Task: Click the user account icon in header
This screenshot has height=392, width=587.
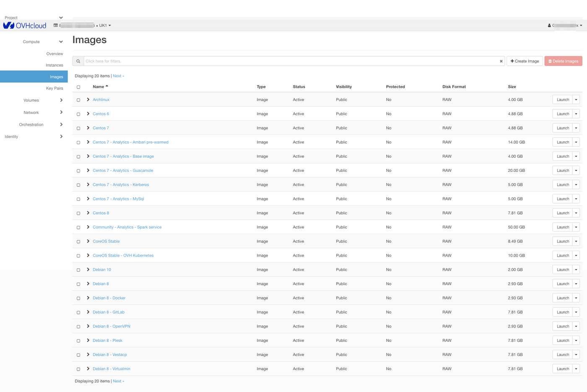Action: 549,26
